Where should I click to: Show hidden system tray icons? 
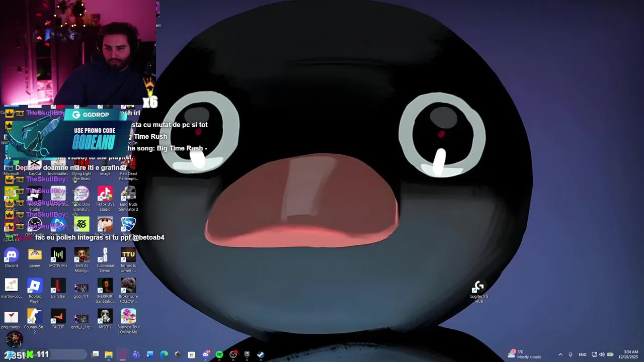coord(560,354)
